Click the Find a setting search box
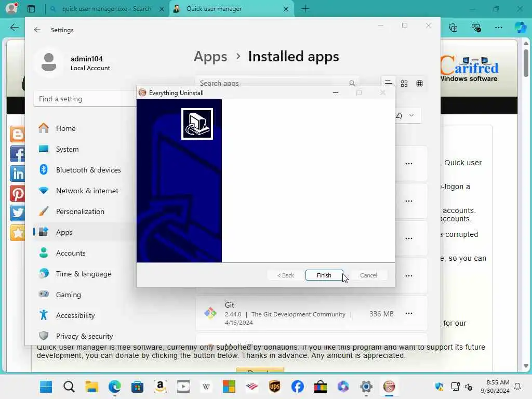This screenshot has height=399, width=532. [85, 99]
